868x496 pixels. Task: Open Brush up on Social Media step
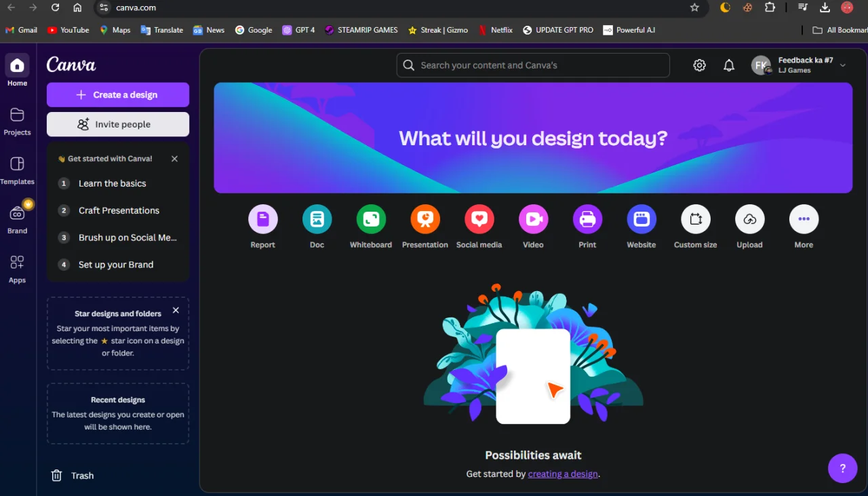(x=118, y=237)
